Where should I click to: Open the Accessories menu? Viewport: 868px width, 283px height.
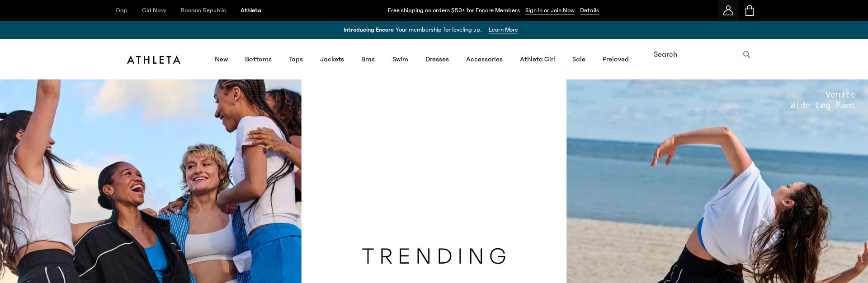tap(484, 59)
